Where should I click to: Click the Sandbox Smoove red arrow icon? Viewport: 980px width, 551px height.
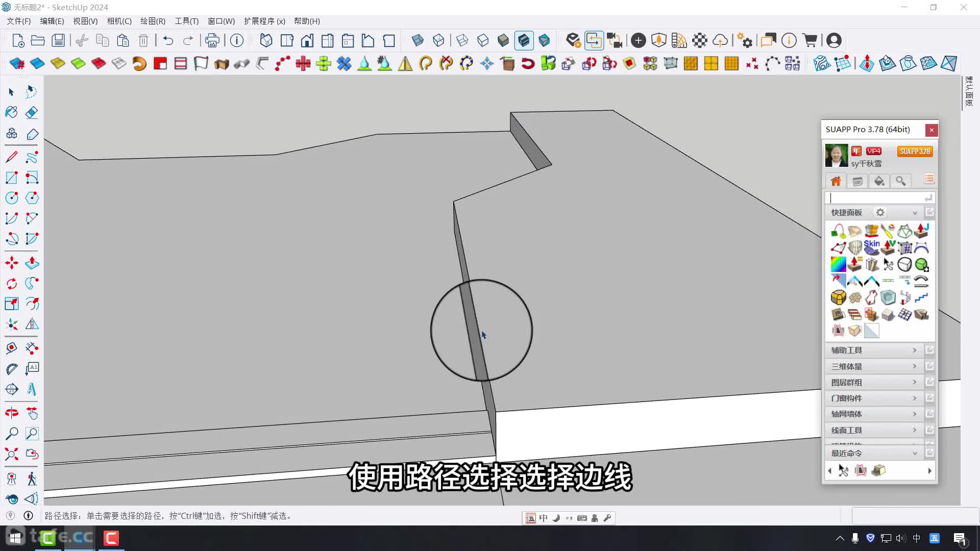867,63
